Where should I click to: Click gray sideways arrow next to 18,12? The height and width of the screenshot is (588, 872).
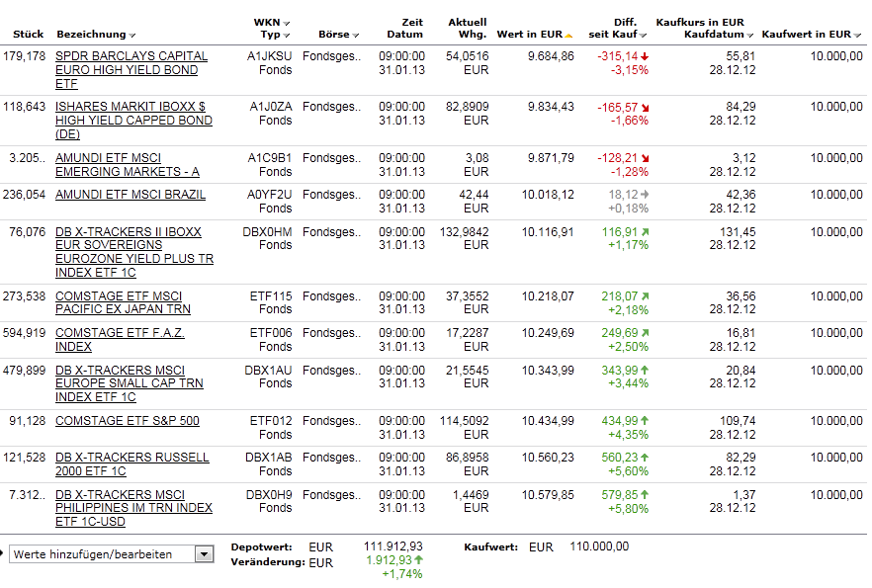pos(645,195)
